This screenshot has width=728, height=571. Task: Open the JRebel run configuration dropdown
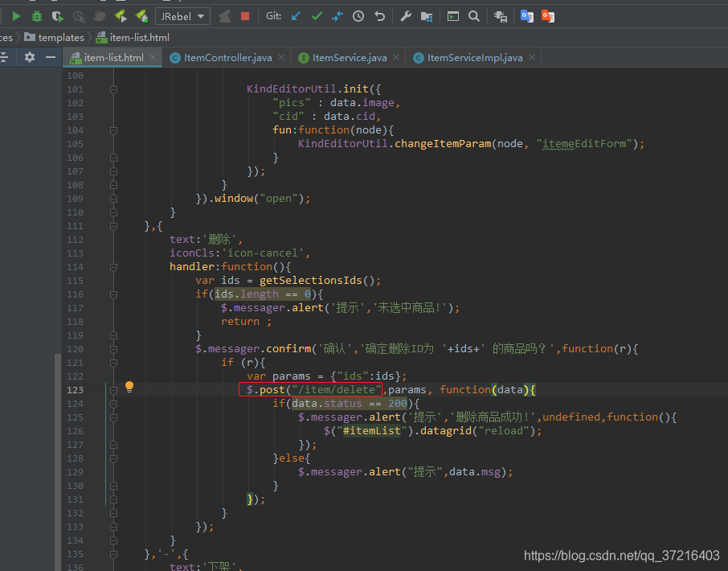tap(182, 17)
